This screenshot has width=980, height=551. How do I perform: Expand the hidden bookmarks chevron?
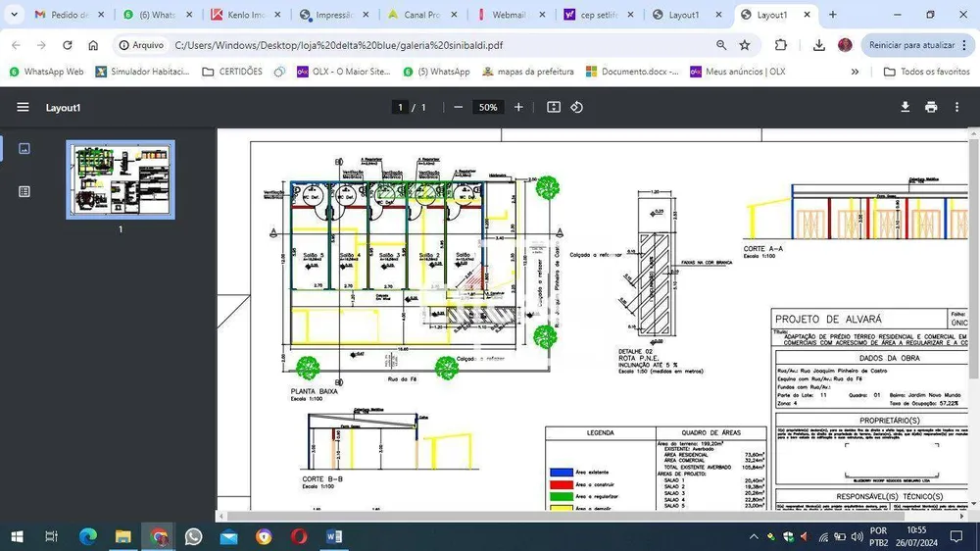coord(855,72)
